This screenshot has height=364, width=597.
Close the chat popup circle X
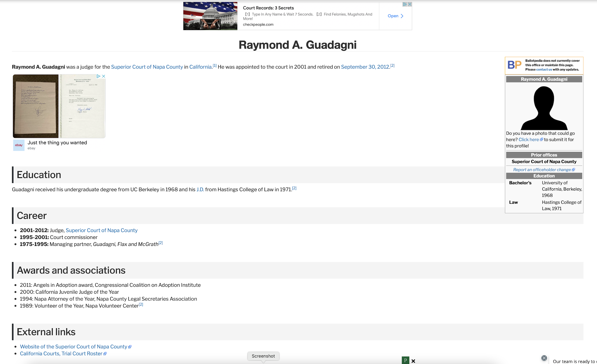tap(544, 358)
